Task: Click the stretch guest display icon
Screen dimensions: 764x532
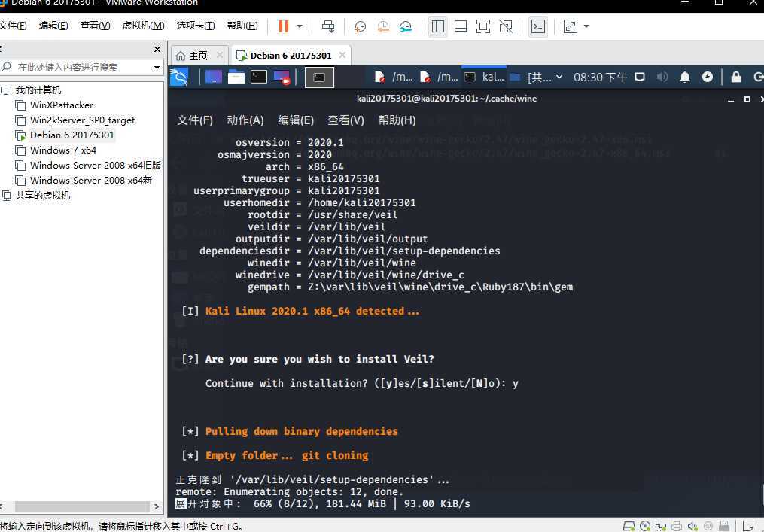Action: click(570, 26)
